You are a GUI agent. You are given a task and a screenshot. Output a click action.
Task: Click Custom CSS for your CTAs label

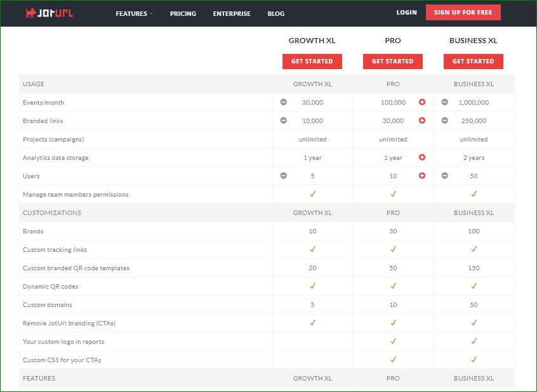click(x=62, y=360)
